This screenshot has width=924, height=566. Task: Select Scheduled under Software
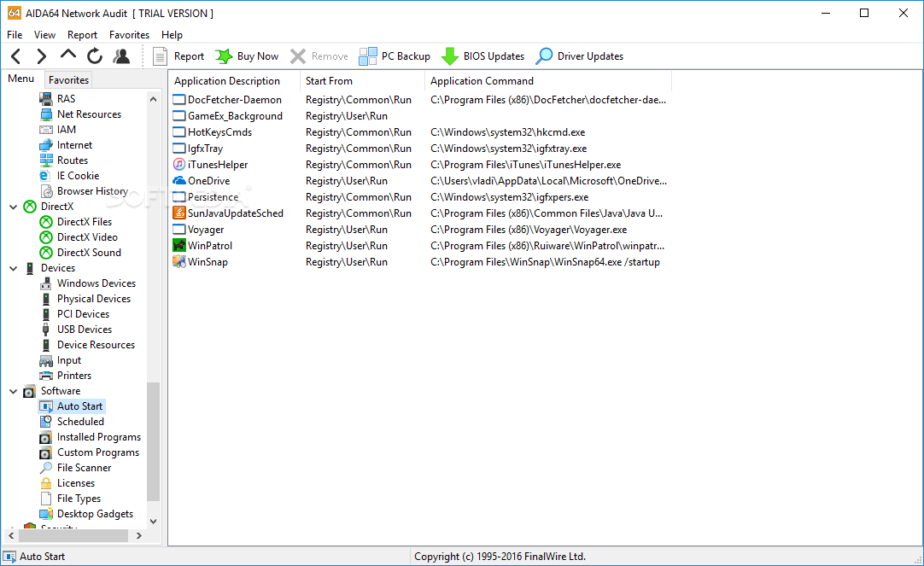pos(80,422)
